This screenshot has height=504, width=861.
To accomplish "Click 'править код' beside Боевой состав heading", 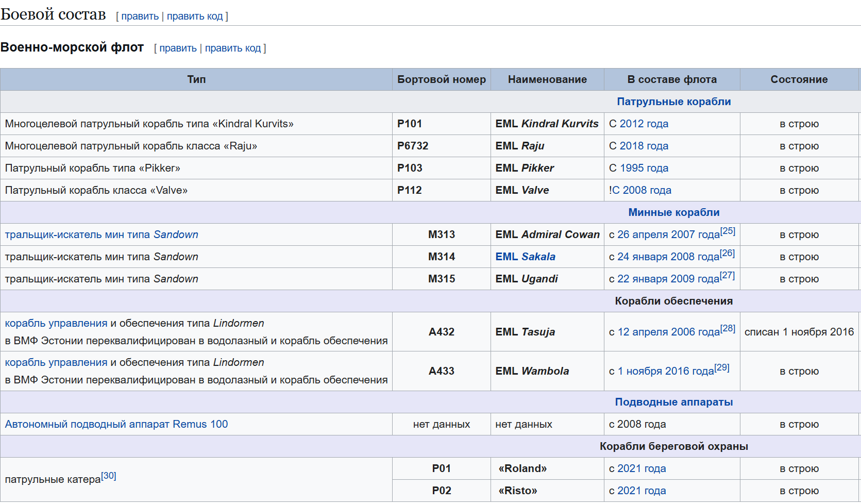I will (x=194, y=16).
